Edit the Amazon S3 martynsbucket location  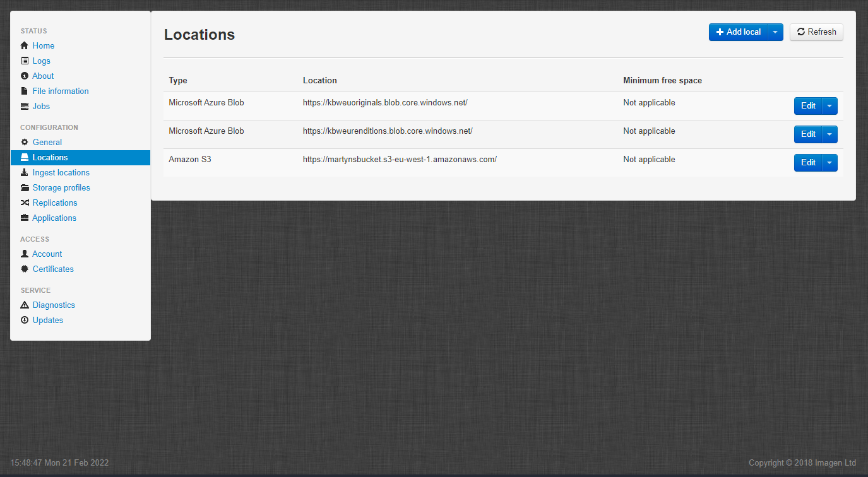click(808, 163)
